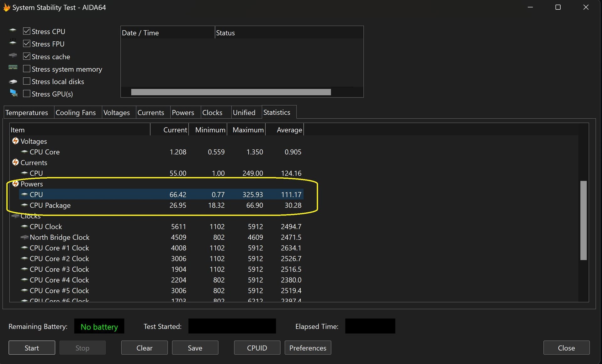The height and width of the screenshot is (364, 602).
Task: Uncheck the Stress CPU checkbox
Action: [x=27, y=31]
